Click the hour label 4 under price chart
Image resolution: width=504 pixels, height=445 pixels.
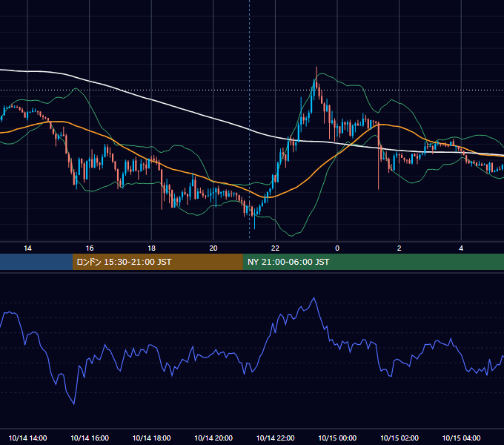(461, 248)
